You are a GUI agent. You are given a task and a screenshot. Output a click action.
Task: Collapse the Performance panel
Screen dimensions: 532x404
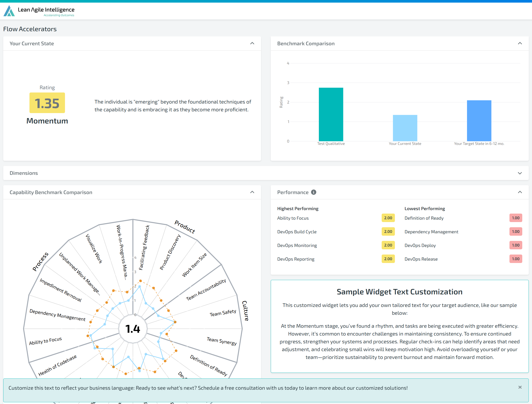pos(520,192)
